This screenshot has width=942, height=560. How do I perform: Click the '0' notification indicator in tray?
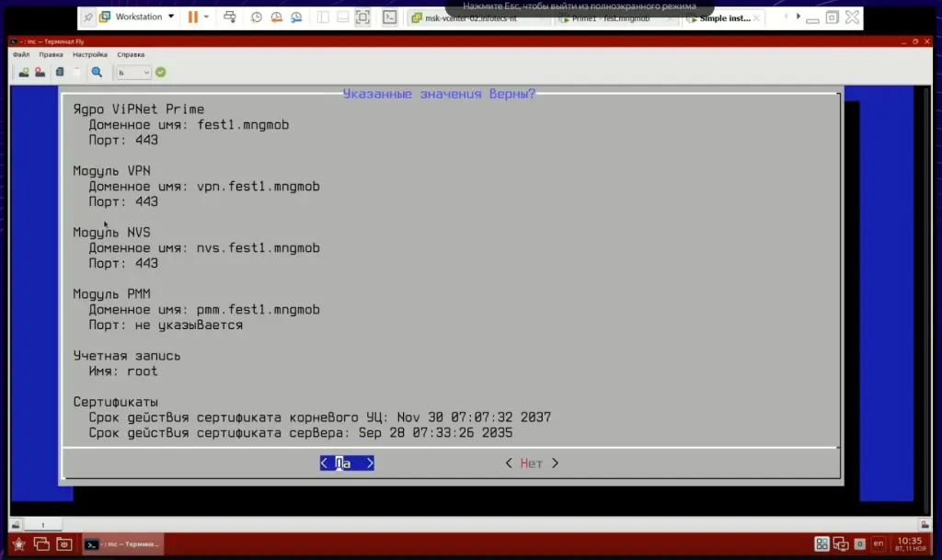tap(860, 543)
